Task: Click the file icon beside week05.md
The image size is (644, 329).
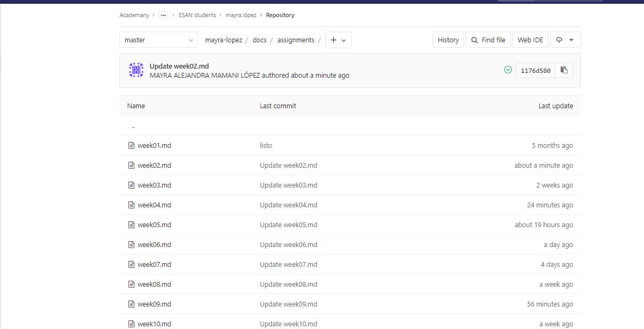Action: (x=131, y=225)
